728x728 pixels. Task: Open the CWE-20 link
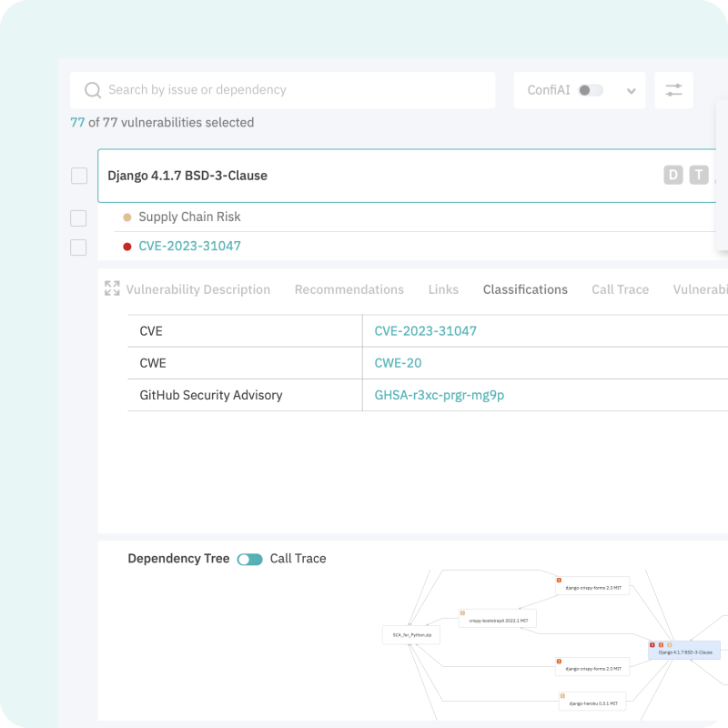[398, 363]
